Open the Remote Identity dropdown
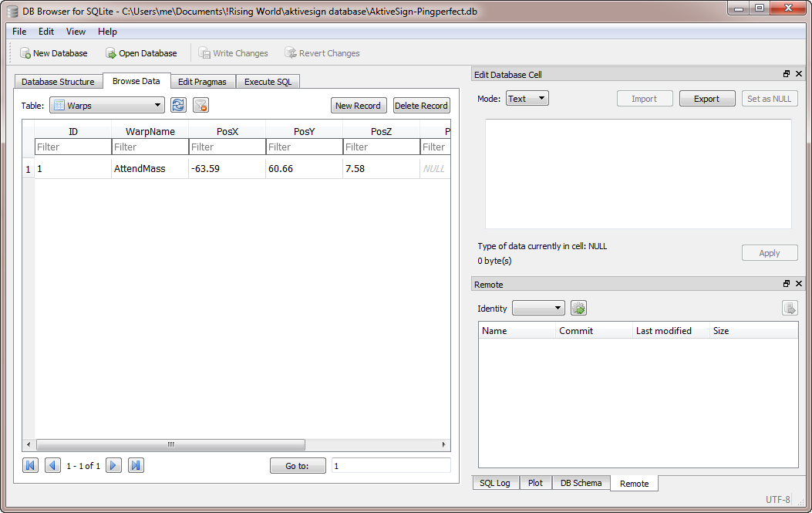The image size is (812, 513). 538,309
